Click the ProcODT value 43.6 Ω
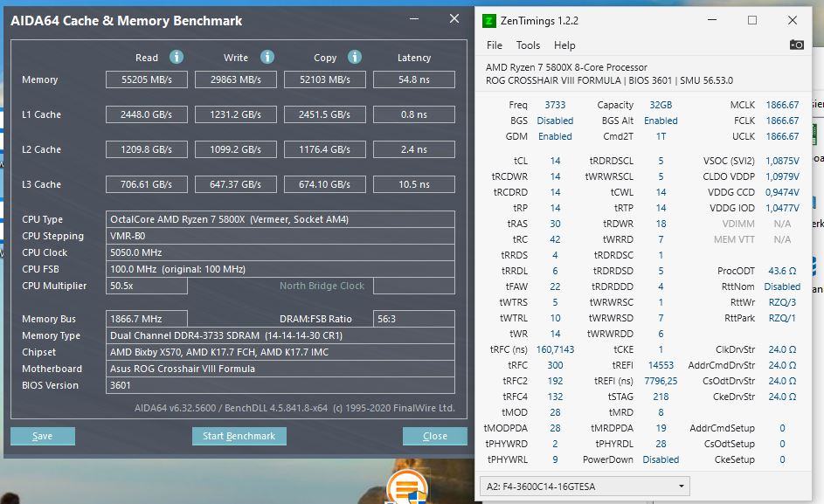This screenshot has width=824, height=504. click(782, 271)
